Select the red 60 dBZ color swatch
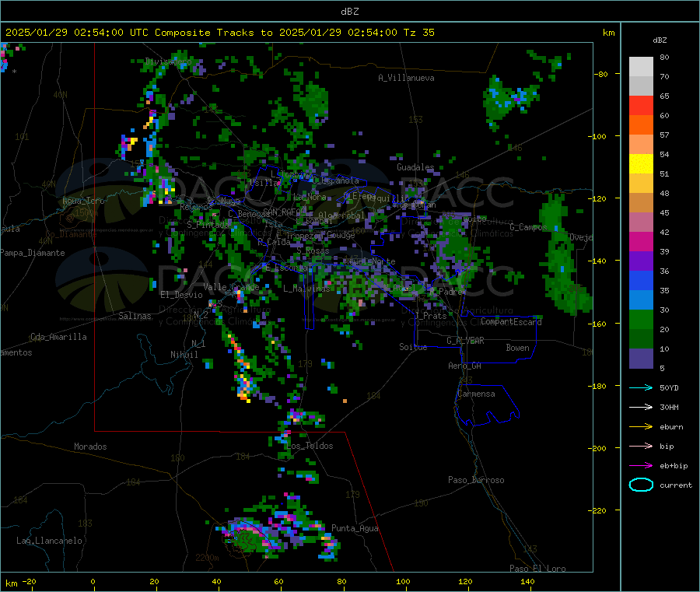Viewport: 700px width, 592px height. [641, 105]
